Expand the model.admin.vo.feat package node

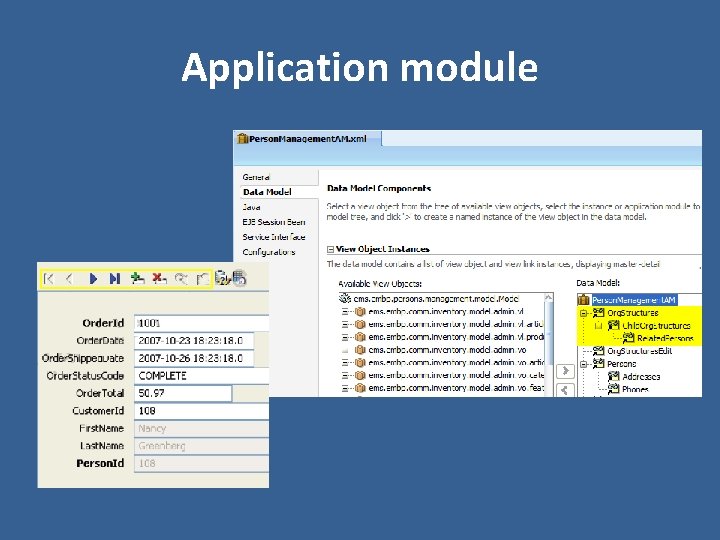pyautogui.click(x=345, y=388)
